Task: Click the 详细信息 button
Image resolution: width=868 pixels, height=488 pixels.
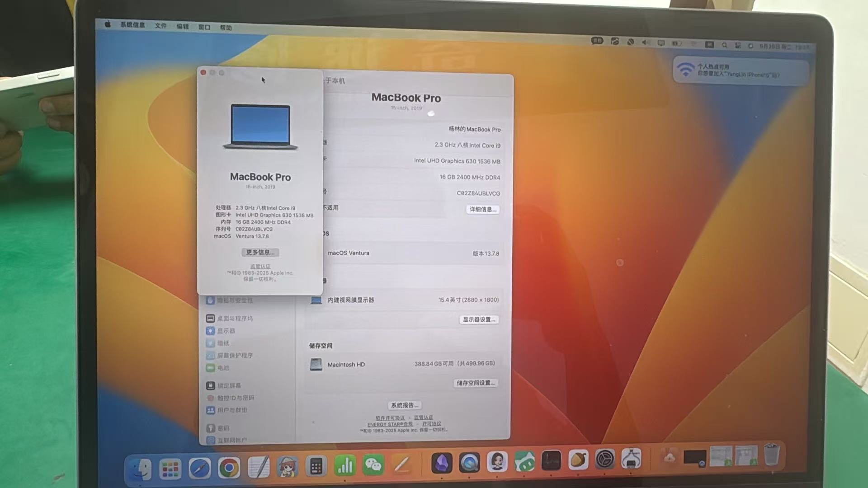Action: tap(482, 209)
